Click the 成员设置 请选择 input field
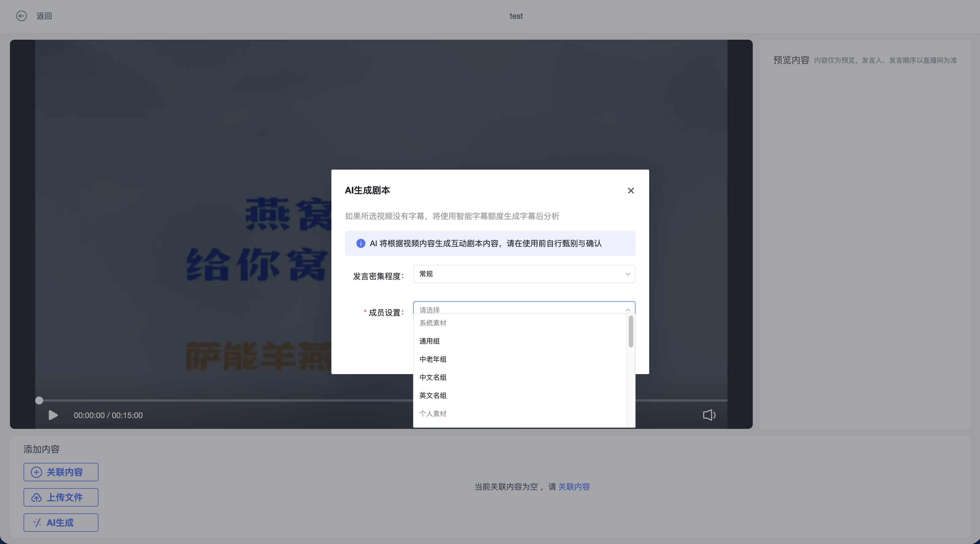The image size is (980, 544). pos(524,308)
